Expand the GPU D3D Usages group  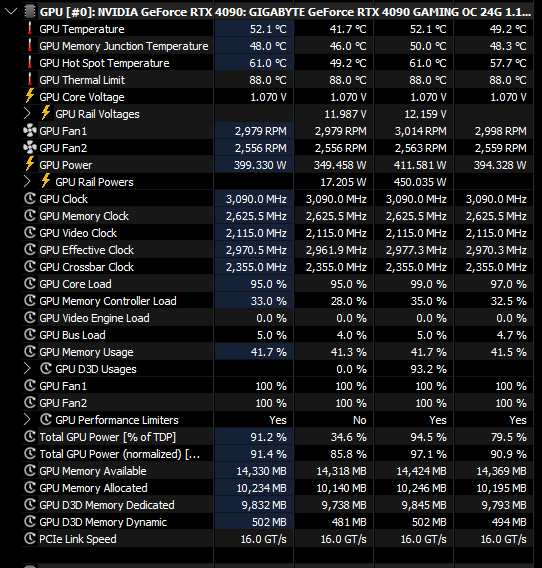coord(27,368)
